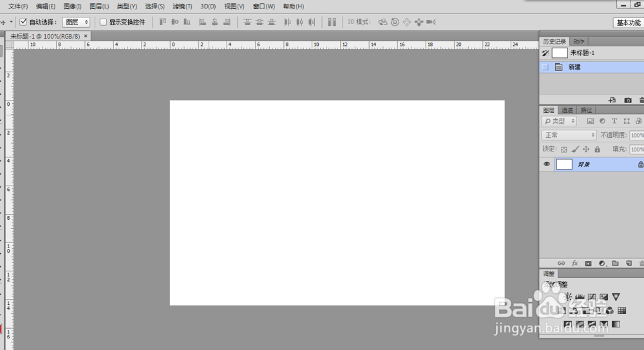Toggle lock all padlock icon
This screenshot has width=644, height=350.
[x=597, y=150]
